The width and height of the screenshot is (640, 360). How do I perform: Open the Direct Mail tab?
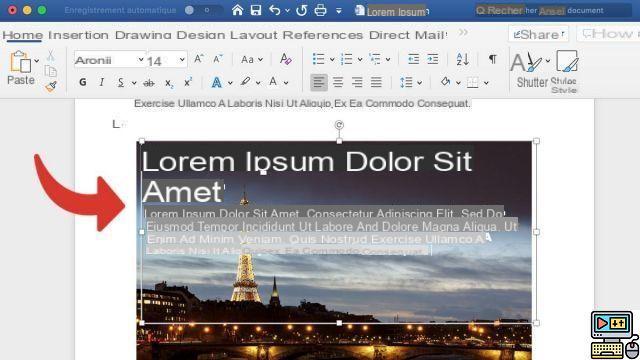[408, 35]
